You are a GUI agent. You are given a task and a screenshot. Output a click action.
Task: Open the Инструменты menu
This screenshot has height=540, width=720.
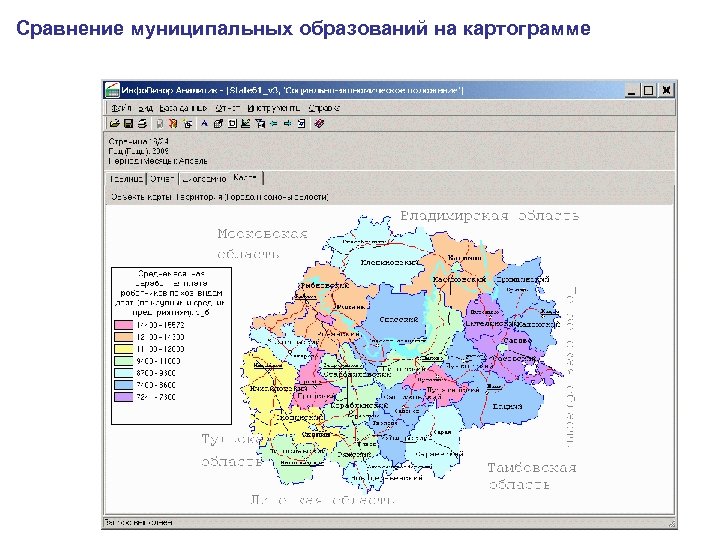(273, 108)
